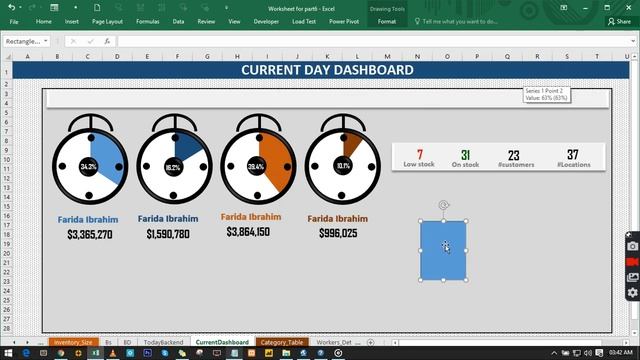Open the Page Layout tab

[107, 22]
